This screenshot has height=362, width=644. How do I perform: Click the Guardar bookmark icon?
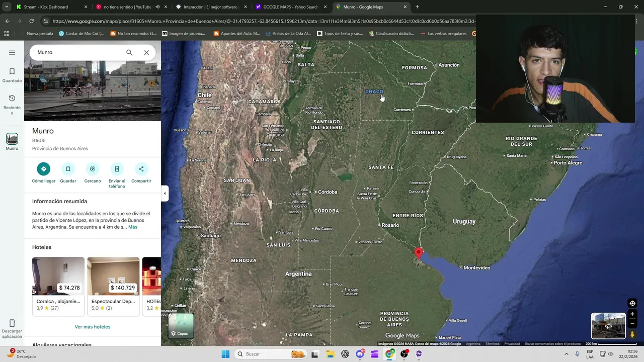[68, 169]
